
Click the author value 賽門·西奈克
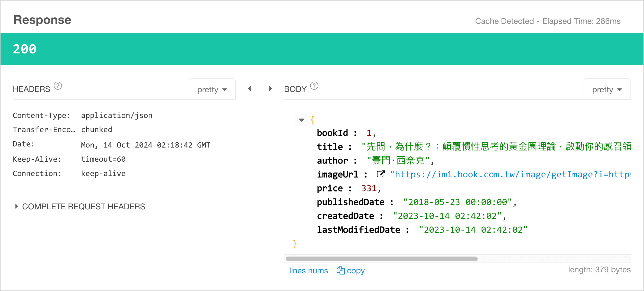point(398,161)
